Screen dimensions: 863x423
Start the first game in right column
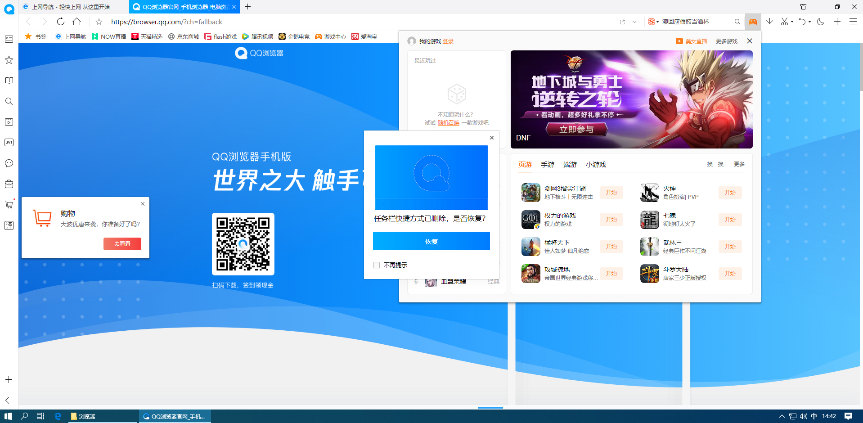pos(730,193)
